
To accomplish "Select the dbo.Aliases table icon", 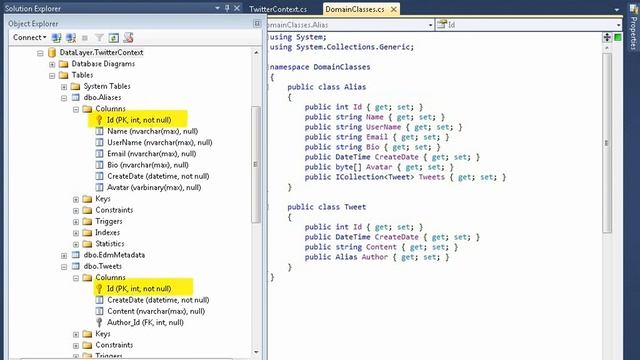I will click(76, 98).
